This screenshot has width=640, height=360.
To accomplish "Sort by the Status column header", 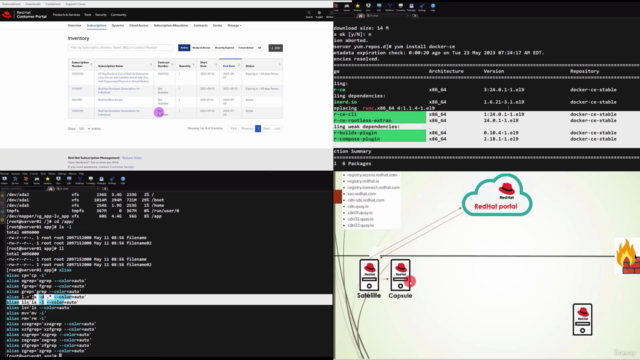I will pyautogui.click(x=263, y=65).
